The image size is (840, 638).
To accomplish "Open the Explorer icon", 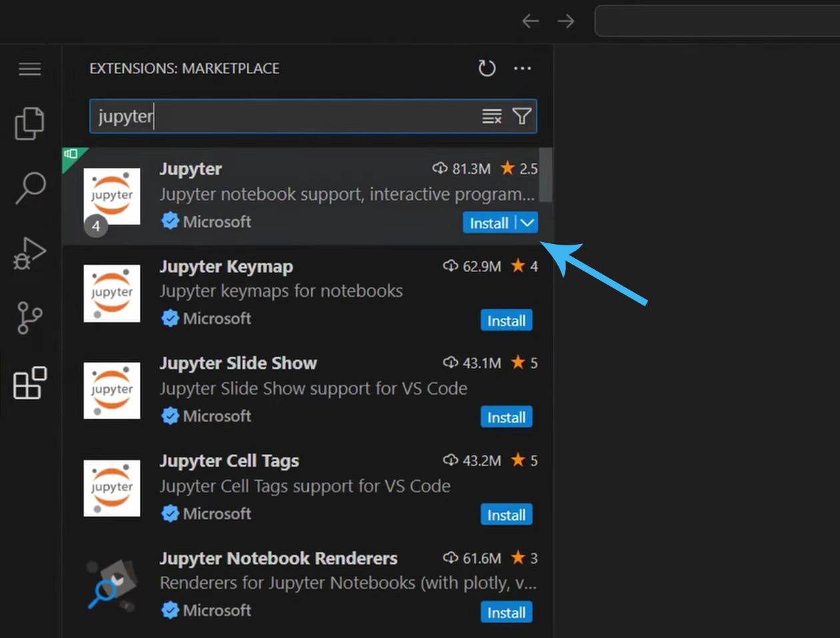I will [29, 124].
